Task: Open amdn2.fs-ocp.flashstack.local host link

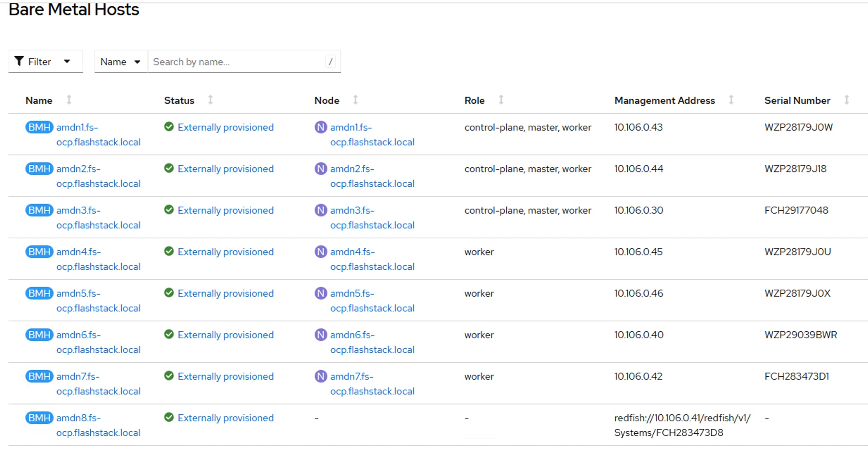Action: 98,176
